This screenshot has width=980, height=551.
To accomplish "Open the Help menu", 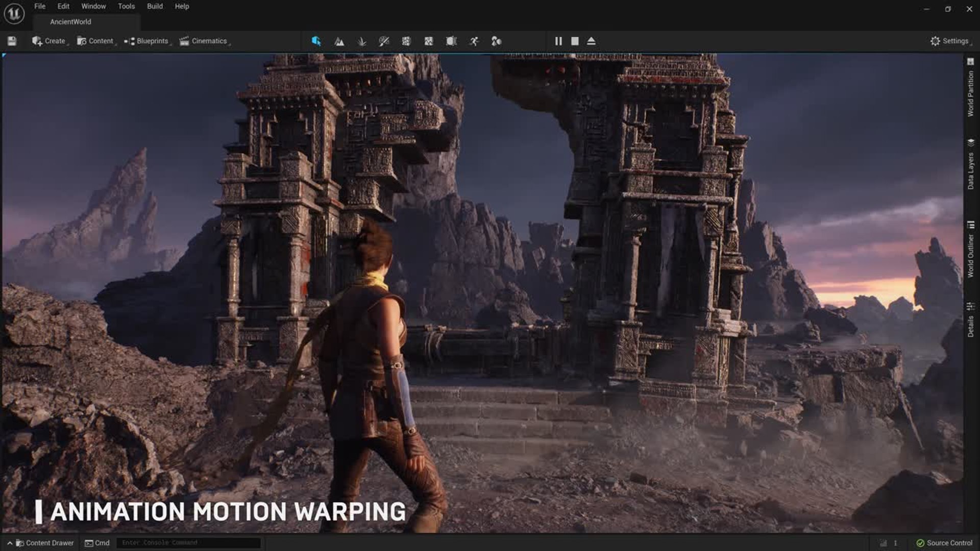I will tap(182, 6).
